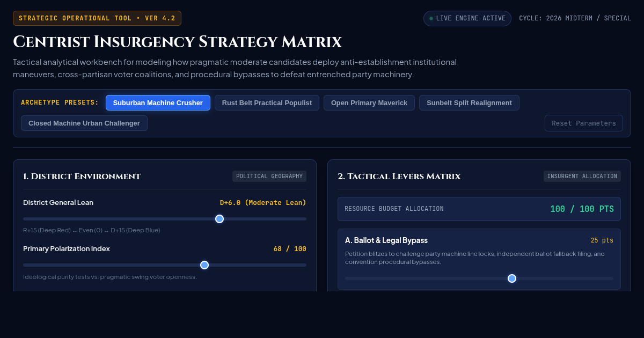Viewport: 644px width, 338px height.
Task: Click the Live Engine Active status badge
Action: [x=467, y=18]
